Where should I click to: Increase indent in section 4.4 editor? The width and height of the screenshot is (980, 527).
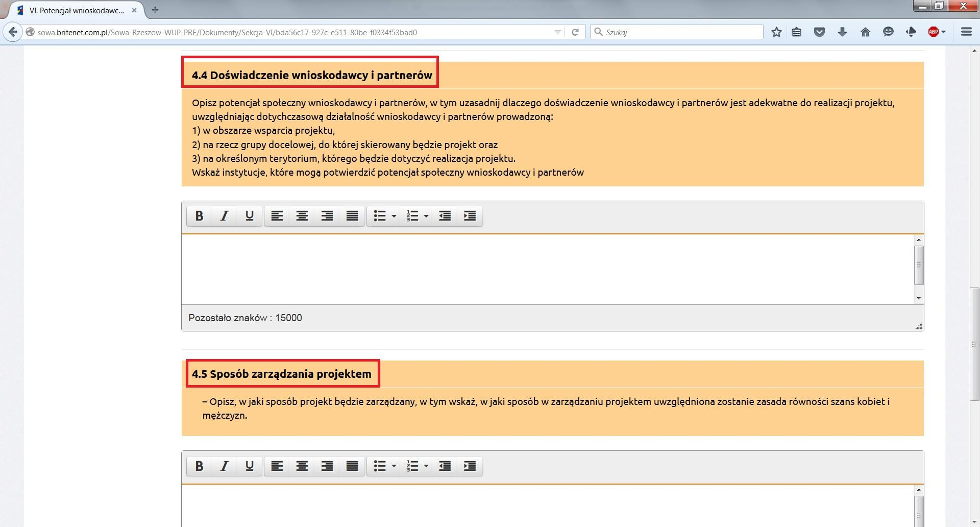click(470, 216)
